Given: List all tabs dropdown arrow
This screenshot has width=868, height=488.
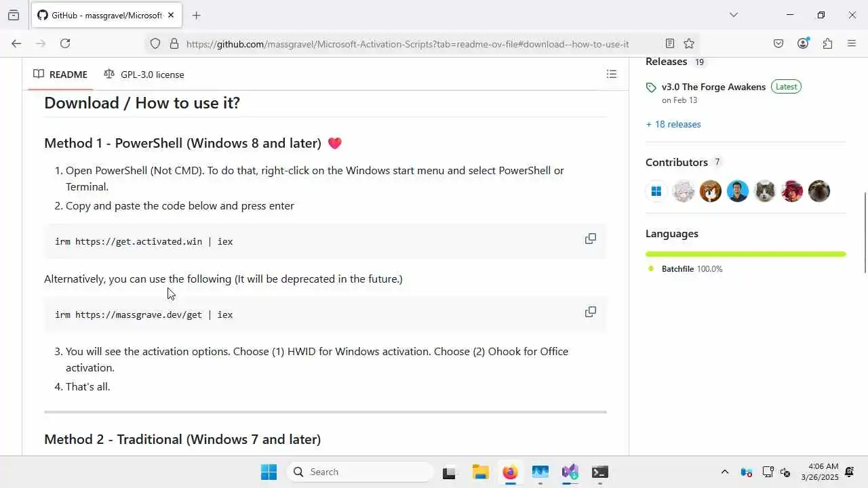Looking at the screenshot, I should [x=733, y=15].
